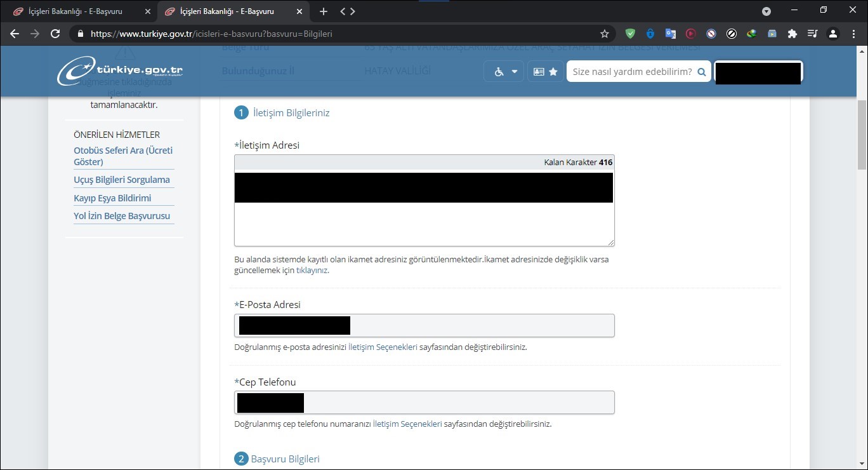The image size is (868, 470).
Task: Bookmark this page with the star icon
Action: click(604, 34)
